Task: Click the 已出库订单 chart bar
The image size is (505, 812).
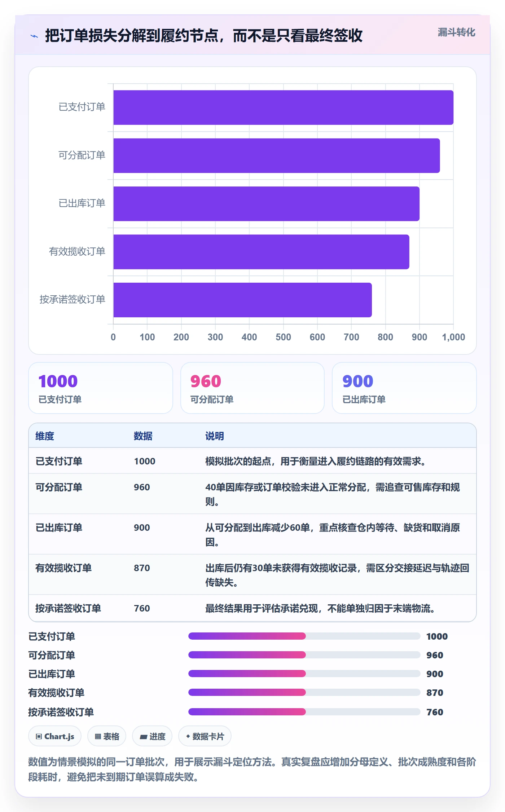Action: (x=266, y=204)
